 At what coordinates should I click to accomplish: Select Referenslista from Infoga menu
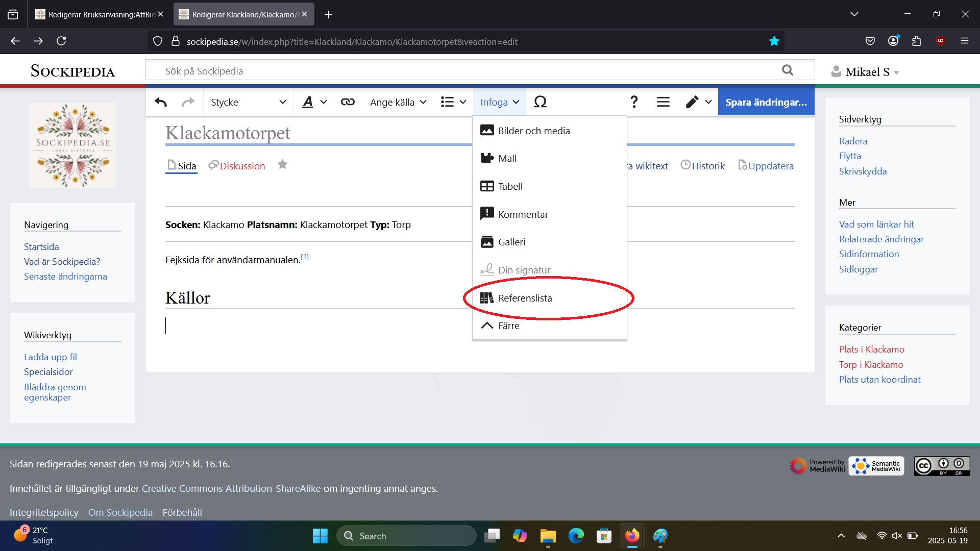525,298
